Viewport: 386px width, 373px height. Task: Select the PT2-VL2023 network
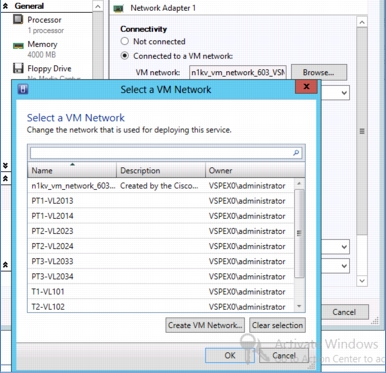point(161,231)
